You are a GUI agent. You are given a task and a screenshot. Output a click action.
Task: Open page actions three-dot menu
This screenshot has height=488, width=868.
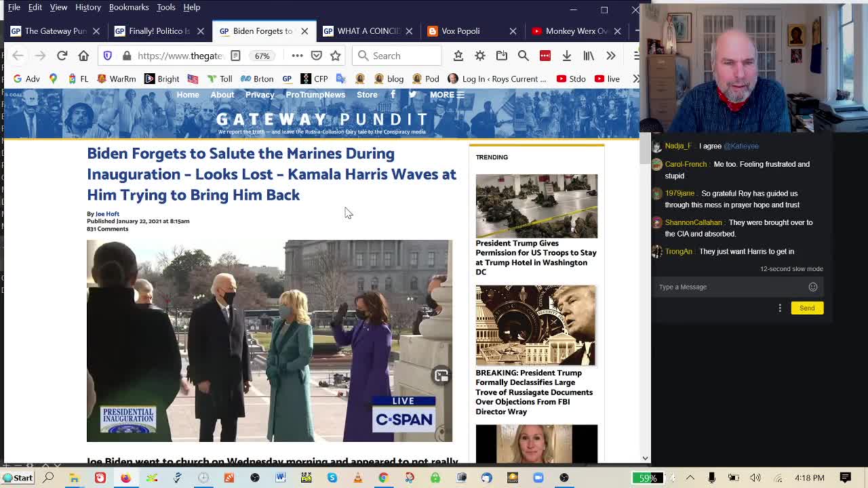297,56
